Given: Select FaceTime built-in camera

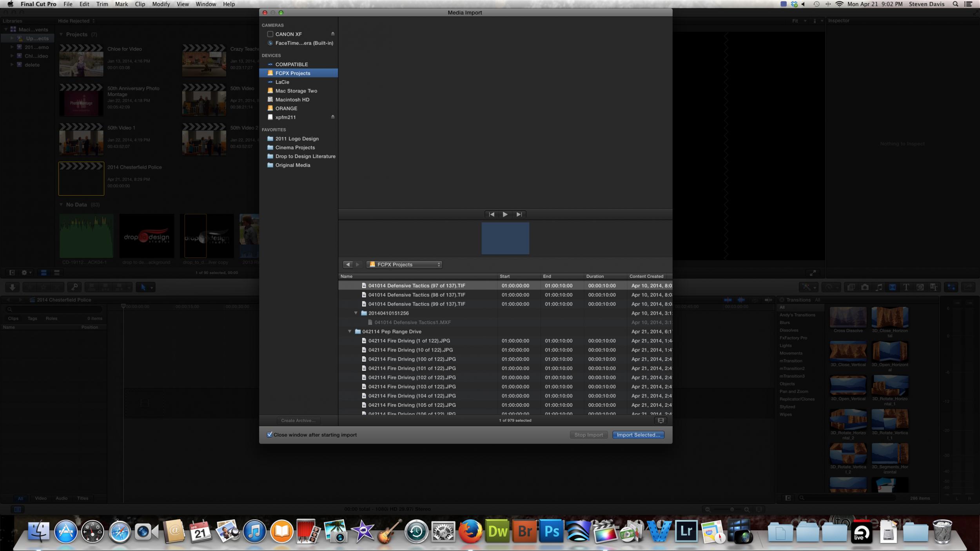Looking at the screenshot, I should point(304,43).
